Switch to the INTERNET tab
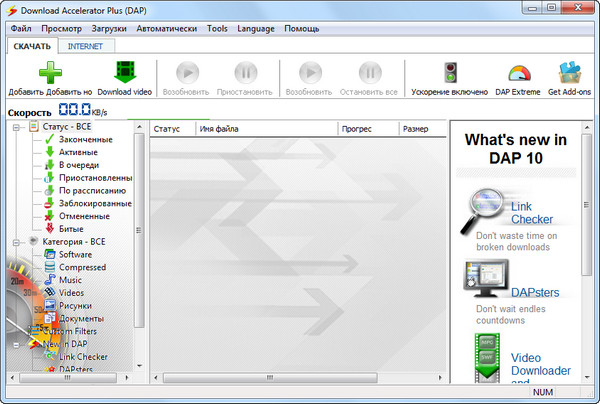The image size is (600, 404). (x=86, y=46)
